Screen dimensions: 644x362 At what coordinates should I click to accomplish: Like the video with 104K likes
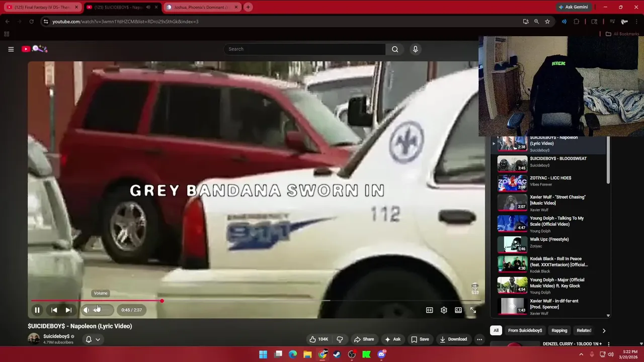tap(318, 339)
